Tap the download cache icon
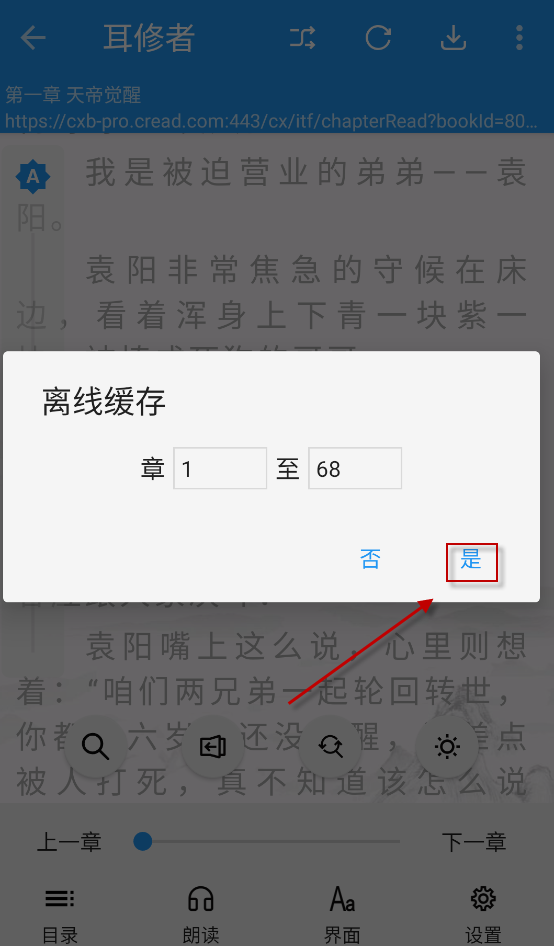The height and width of the screenshot is (946, 554). (x=453, y=38)
